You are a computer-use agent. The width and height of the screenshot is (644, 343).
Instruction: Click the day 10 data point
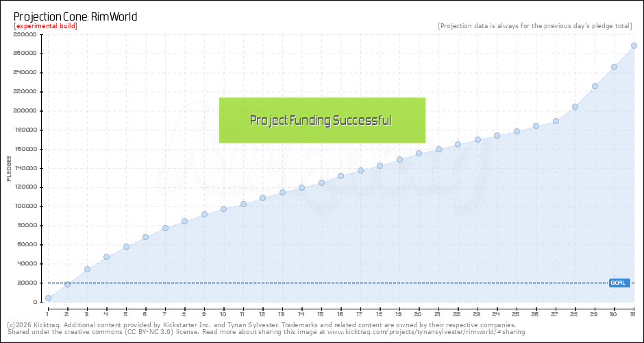click(223, 209)
